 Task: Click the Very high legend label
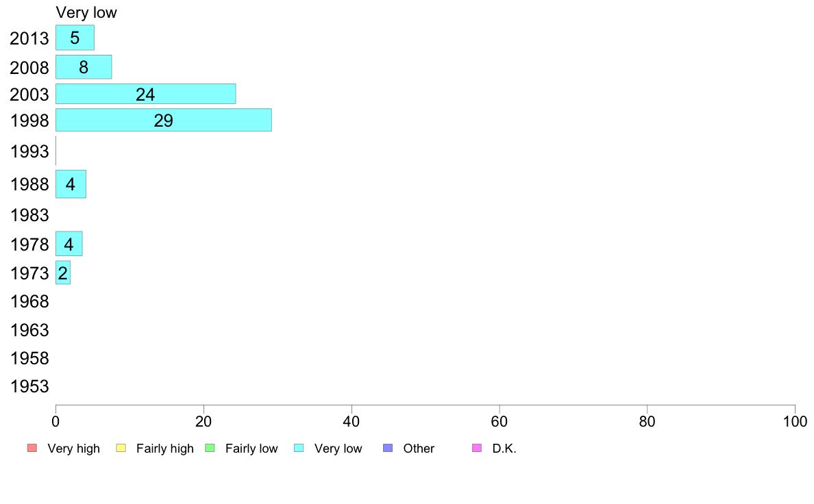click(x=74, y=449)
